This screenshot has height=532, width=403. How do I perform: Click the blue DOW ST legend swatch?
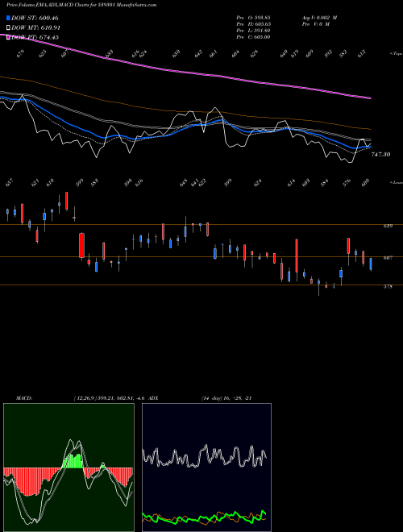9,18
